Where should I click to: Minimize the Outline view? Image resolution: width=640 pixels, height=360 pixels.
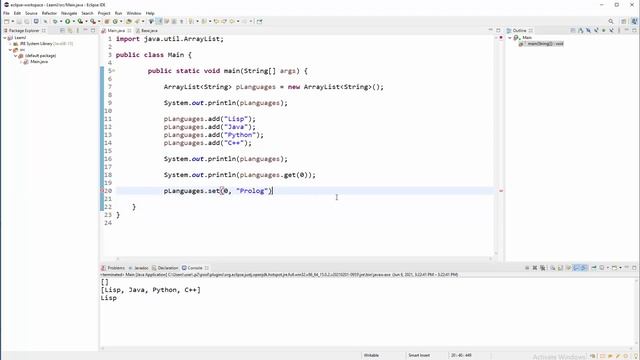click(627, 31)
